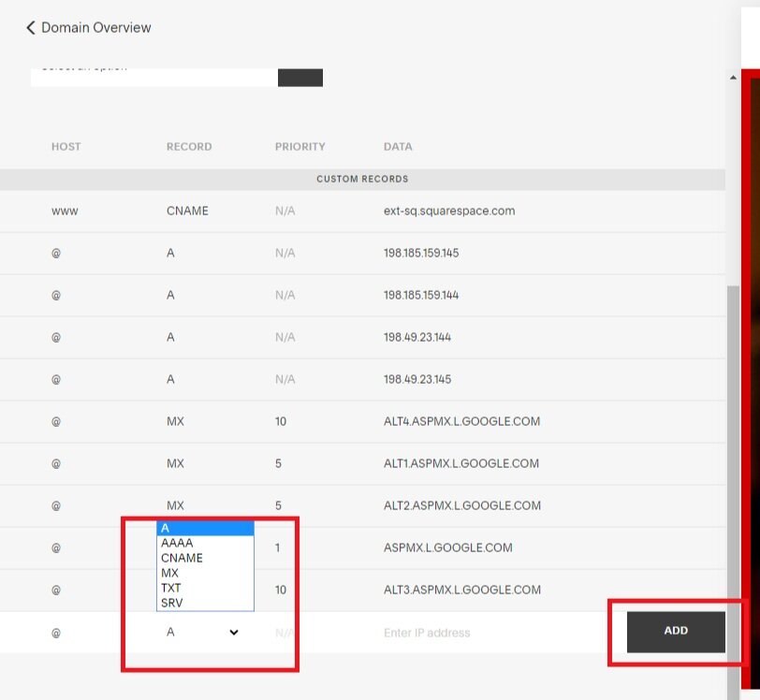Click the www host cell

click(65, 211)
